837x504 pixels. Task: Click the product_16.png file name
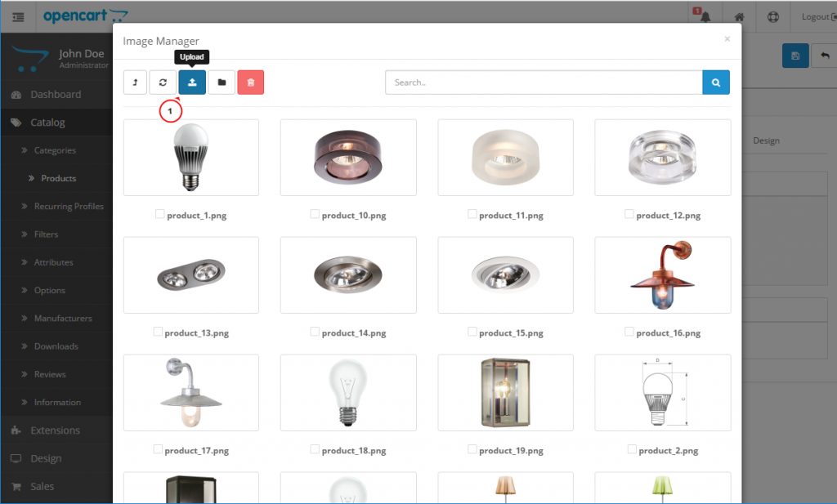pyautogui.click(x=669, y=332)
